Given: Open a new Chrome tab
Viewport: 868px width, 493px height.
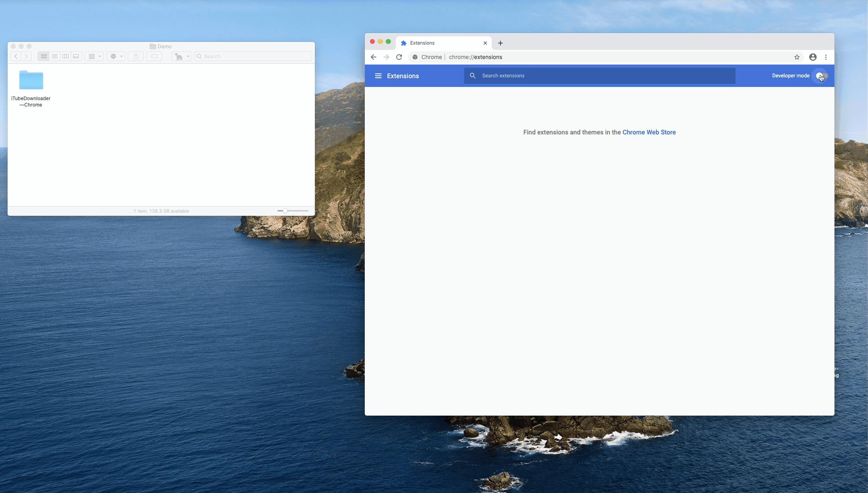Looking at the screenshot, I should tap(500, 43).
